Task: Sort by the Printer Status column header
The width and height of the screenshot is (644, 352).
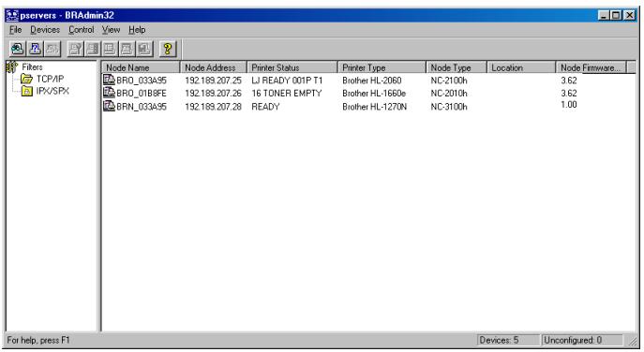Action: pos(292,67)
